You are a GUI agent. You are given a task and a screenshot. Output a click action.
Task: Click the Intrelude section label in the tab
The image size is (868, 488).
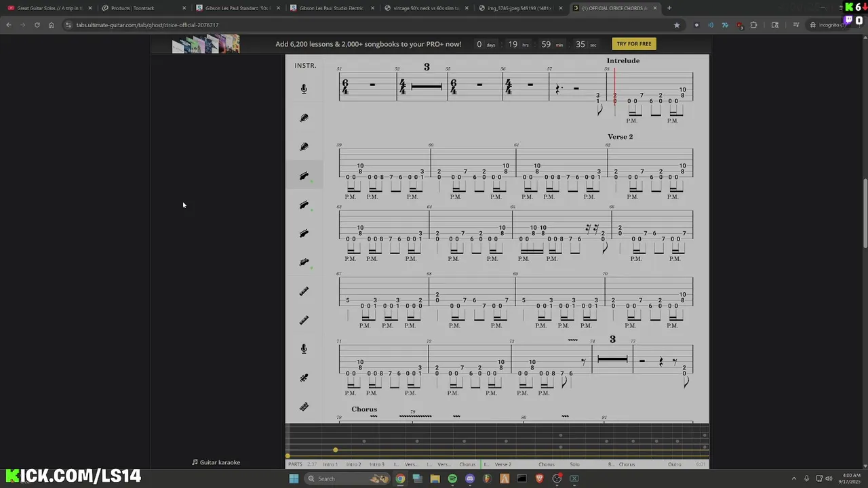pyautogui.click(x=623, y=61)
